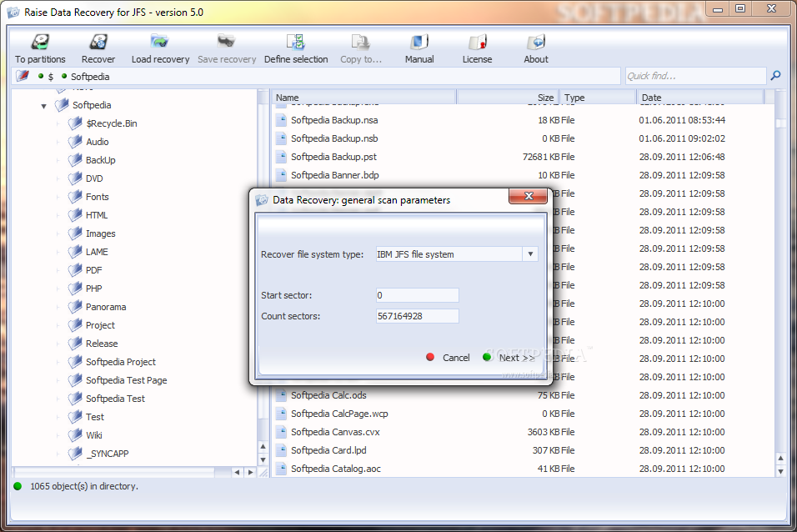Click the Copy to... icon
The width and height of the screenshot is (797, 532).
(360, 43)
